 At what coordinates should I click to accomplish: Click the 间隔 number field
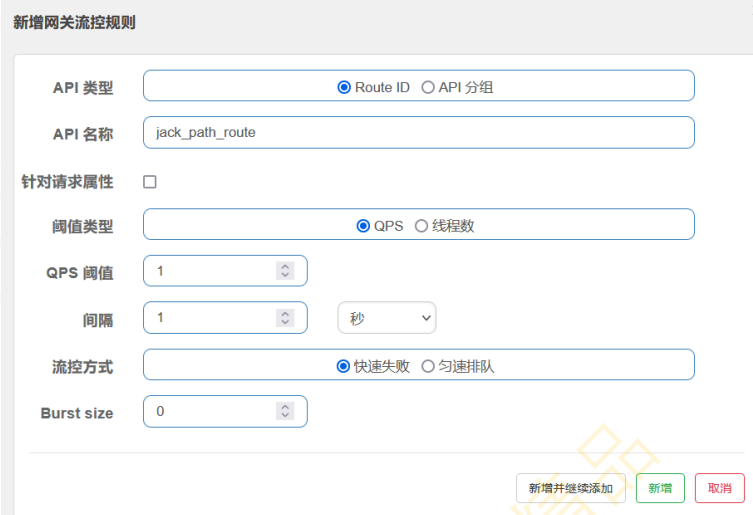point(210,318)
